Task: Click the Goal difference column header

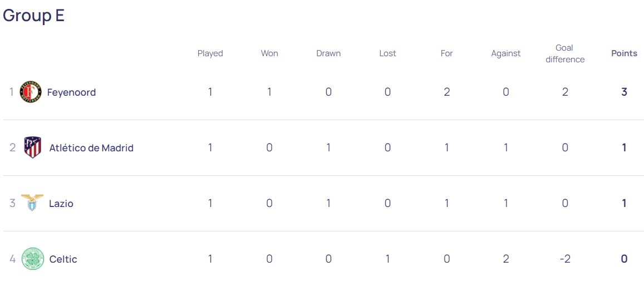Action: (565, 53)
